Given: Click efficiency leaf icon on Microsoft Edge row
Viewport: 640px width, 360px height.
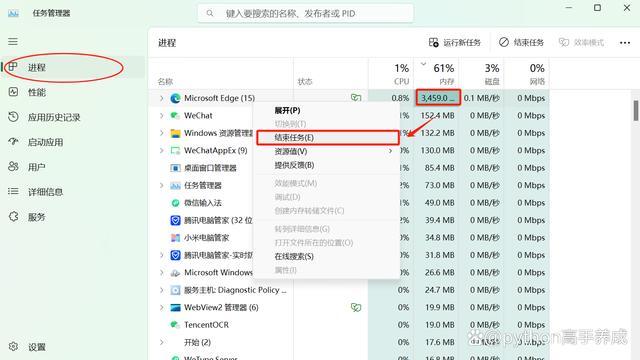Looking at the screenshot, I should coord(356,98).
